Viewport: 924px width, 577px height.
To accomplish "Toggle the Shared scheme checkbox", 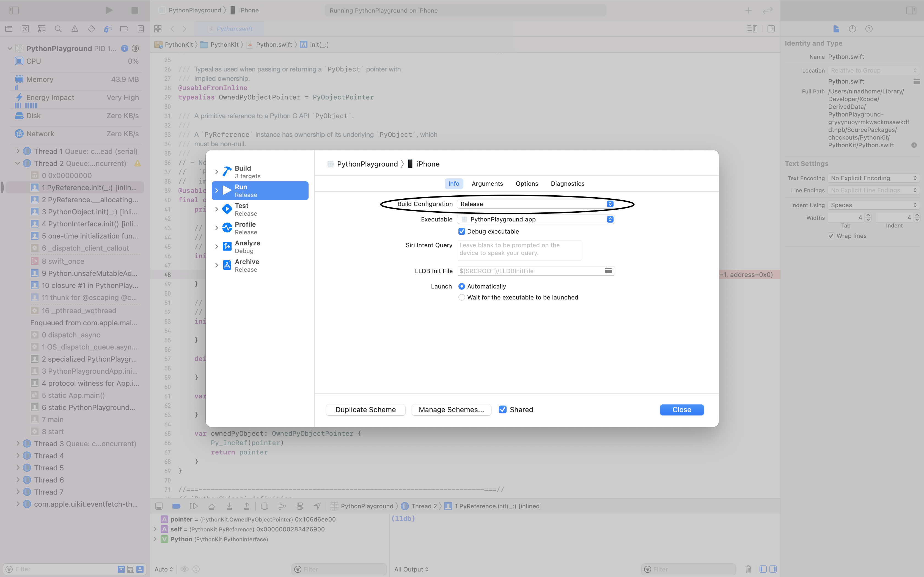I will (502, 409).
